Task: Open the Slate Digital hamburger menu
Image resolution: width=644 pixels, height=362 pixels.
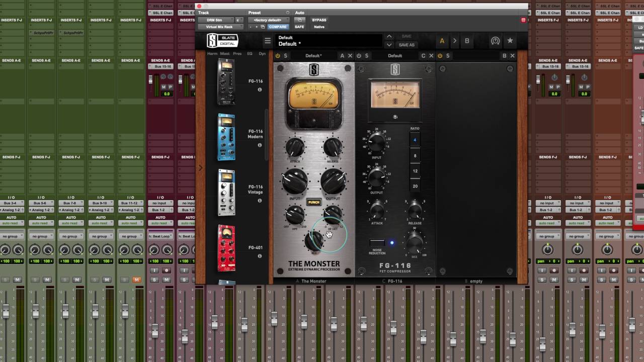Action: [268, 41]
